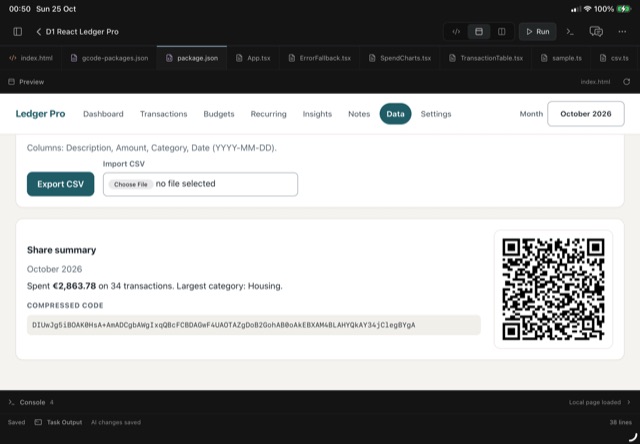Image resolution: width=640 pixels, height=444 pixels.
Task: Go to the Settings page
Action: coord(436,114)
